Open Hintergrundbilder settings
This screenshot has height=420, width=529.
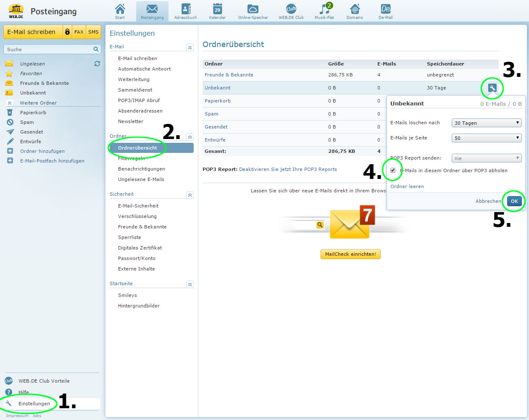(x=139, y=306)
